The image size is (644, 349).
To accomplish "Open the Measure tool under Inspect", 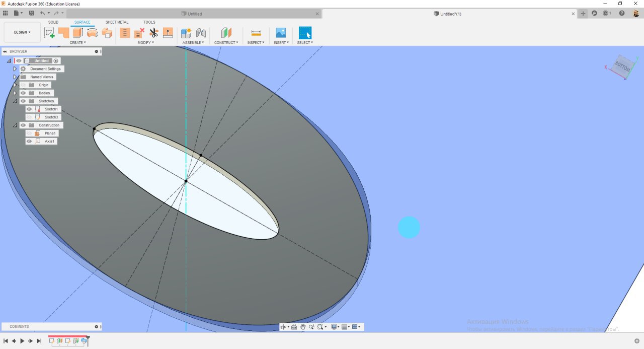I will (x=256, y=33).
